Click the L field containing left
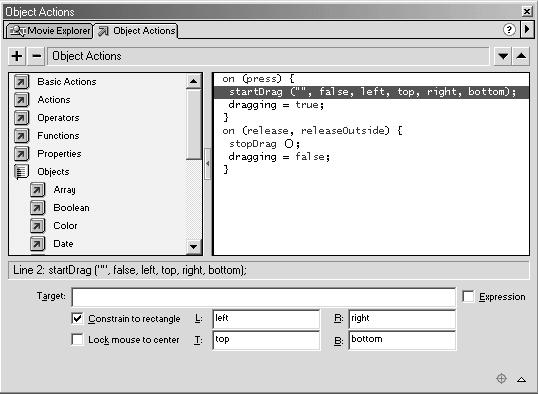This screenshot has width=538, height=394. pos(266,319)
